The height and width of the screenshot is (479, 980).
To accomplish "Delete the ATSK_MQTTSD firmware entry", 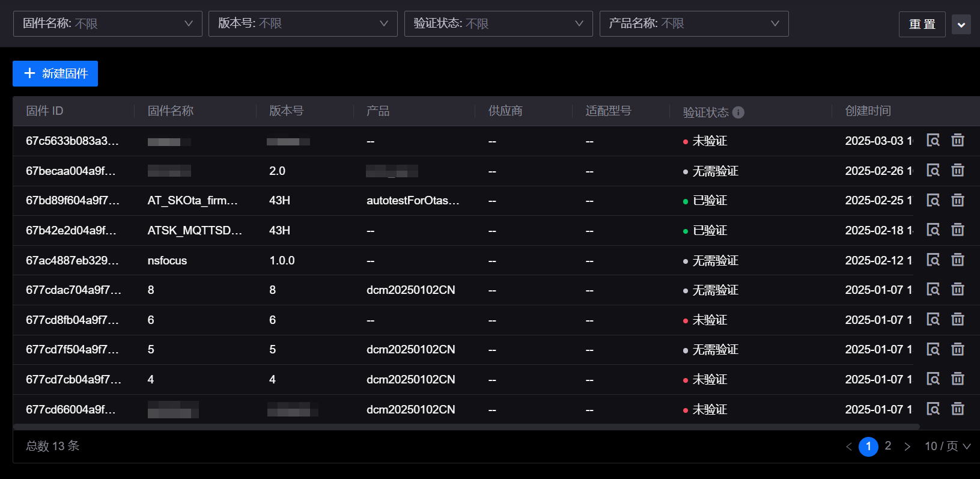I will tap(957, 230).
